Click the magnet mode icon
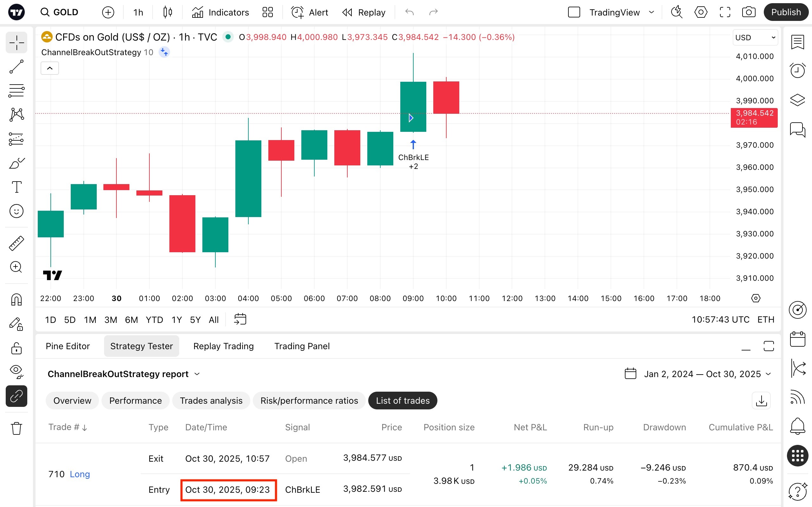Viewport: 812px width, 507px height. [16, 299]
